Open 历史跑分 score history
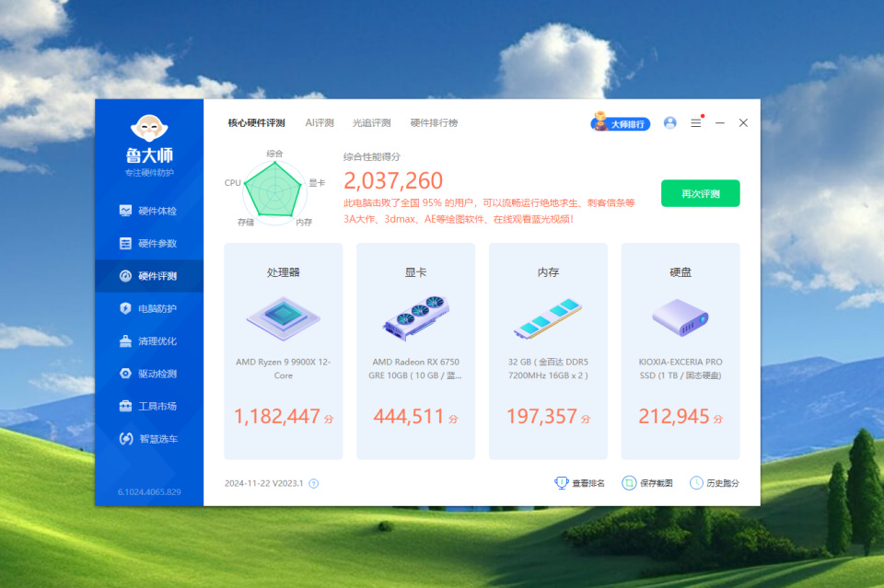 tap(715, 483)
